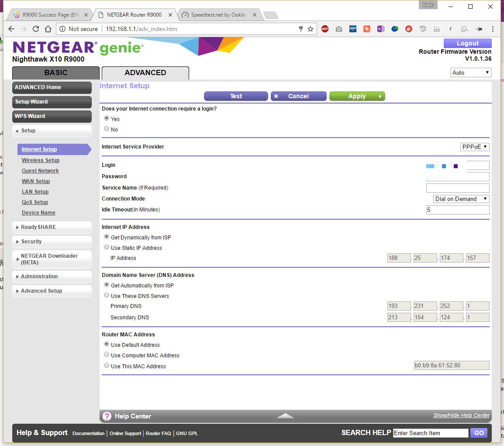The width and height of the screenshot is (504, 446).
Task: Open the Wireless Setup link
Action: click(41, 160)
